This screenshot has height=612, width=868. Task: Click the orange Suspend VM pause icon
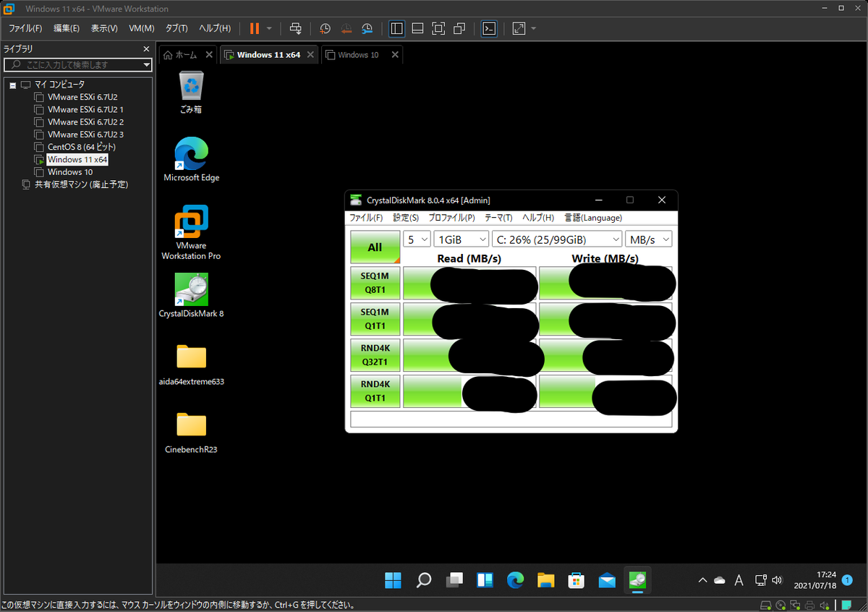[x=255, y=28]
